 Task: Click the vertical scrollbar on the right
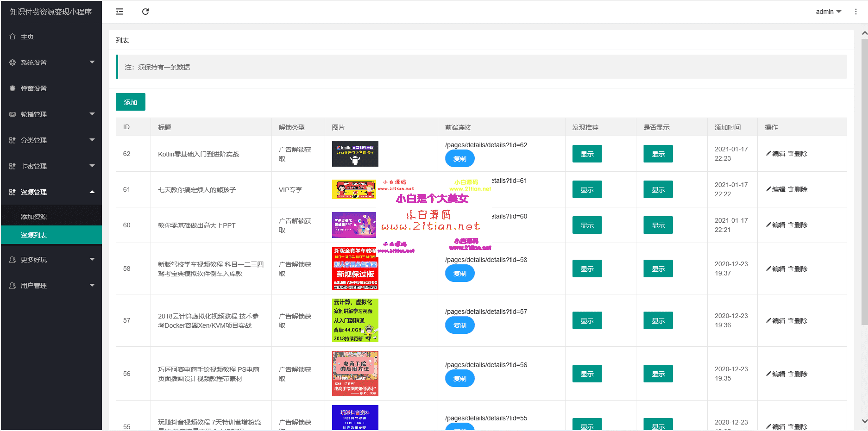864,185
